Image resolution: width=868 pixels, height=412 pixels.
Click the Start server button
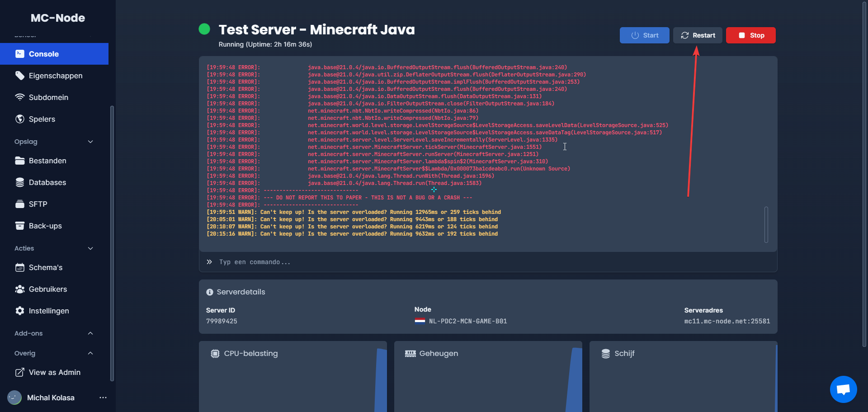[644, 35]
